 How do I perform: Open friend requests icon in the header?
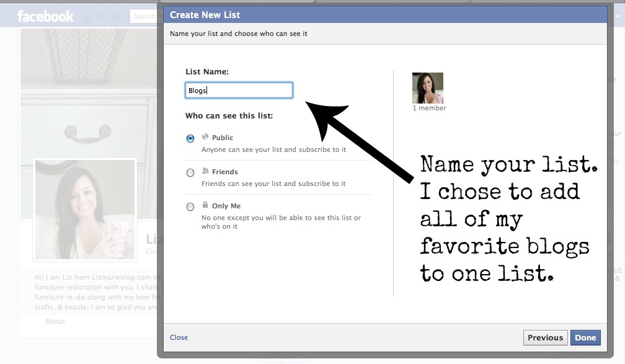pos(86,17)
